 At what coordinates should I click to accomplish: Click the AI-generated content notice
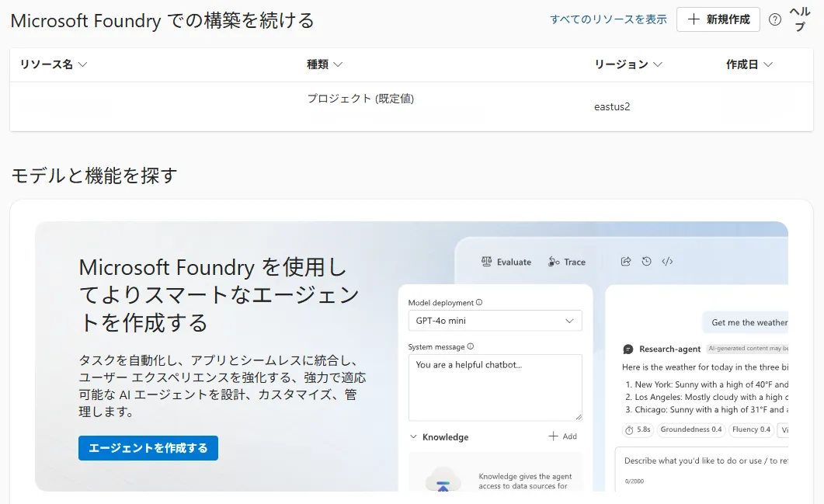[748, 349]
